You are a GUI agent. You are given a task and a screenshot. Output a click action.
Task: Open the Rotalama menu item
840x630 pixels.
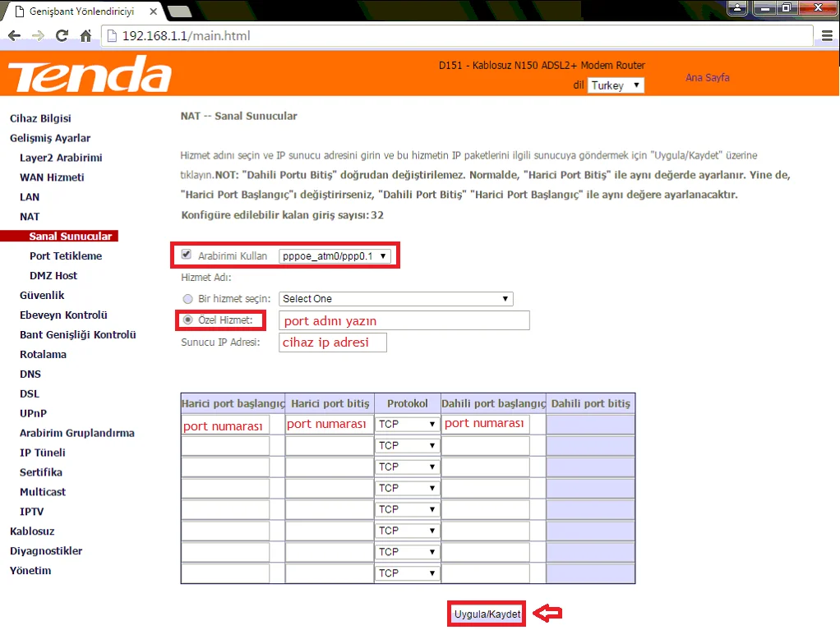[x=43, y=354]
